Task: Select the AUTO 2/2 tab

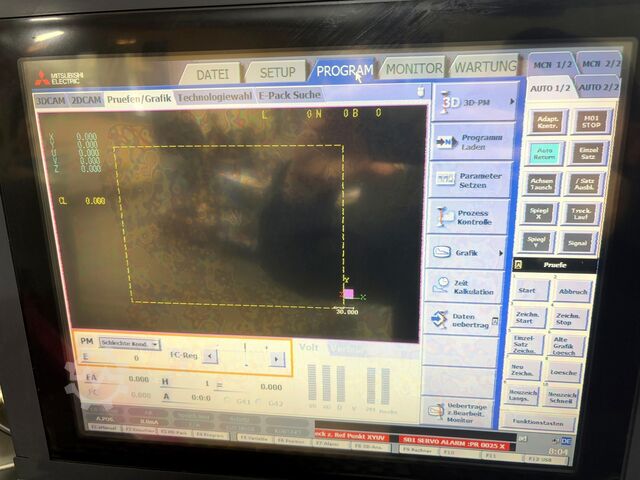Action: point(598,87)
